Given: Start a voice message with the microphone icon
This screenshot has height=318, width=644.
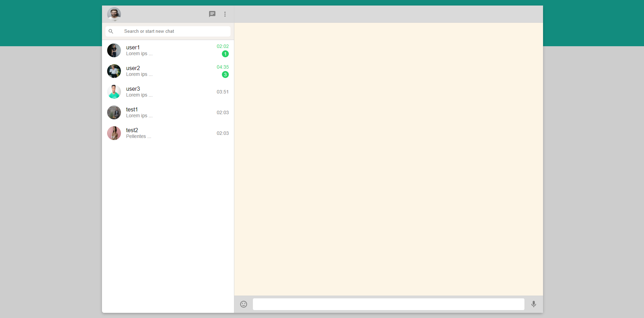Looking at the screenshot, I should click(534, 304).
